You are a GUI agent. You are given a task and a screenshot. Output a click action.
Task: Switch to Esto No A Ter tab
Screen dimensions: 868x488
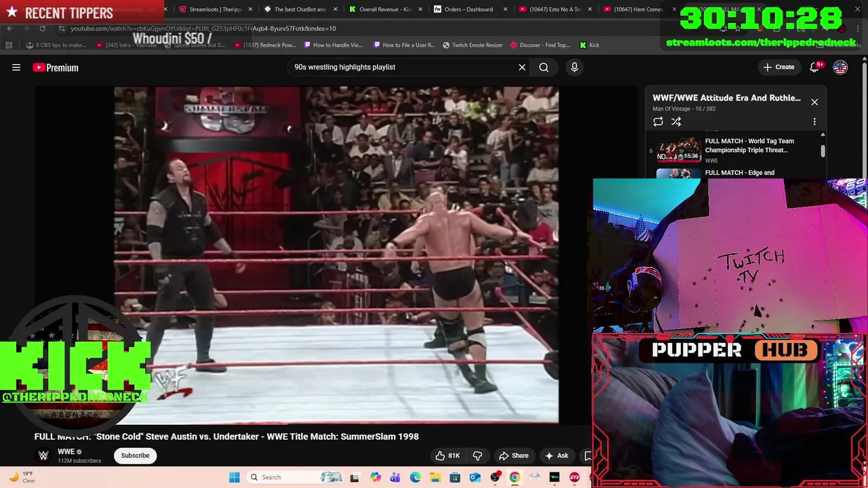coord(555,9)
